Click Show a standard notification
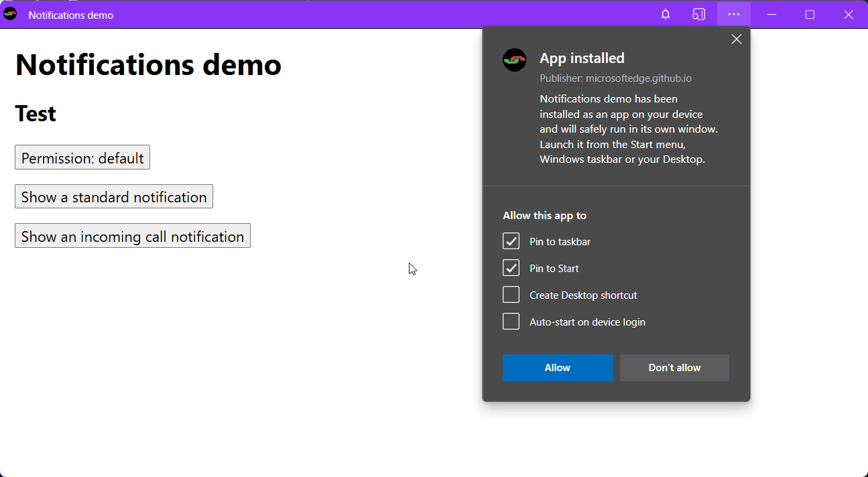Viewport: 868px width, 477px height. (114, 196)
